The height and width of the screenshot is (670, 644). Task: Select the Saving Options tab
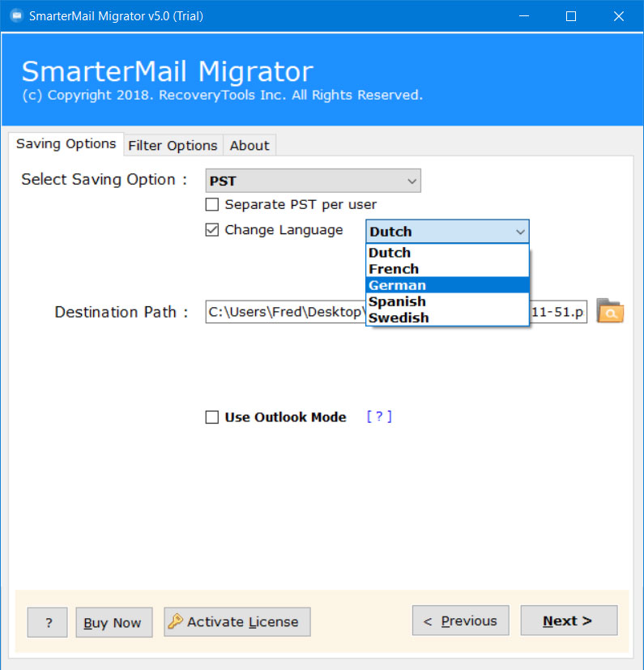(x=66, y=144)
